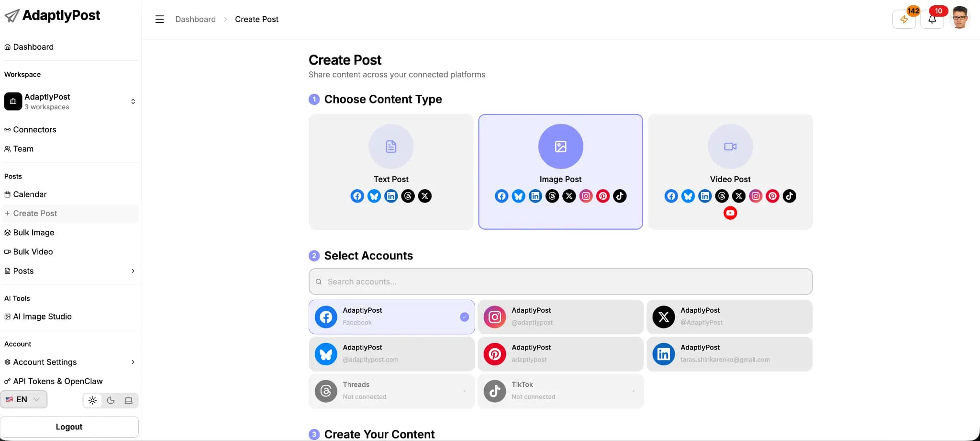Switch to dark theme moon icon
This screenshot has height=441, width=980.
111,400
